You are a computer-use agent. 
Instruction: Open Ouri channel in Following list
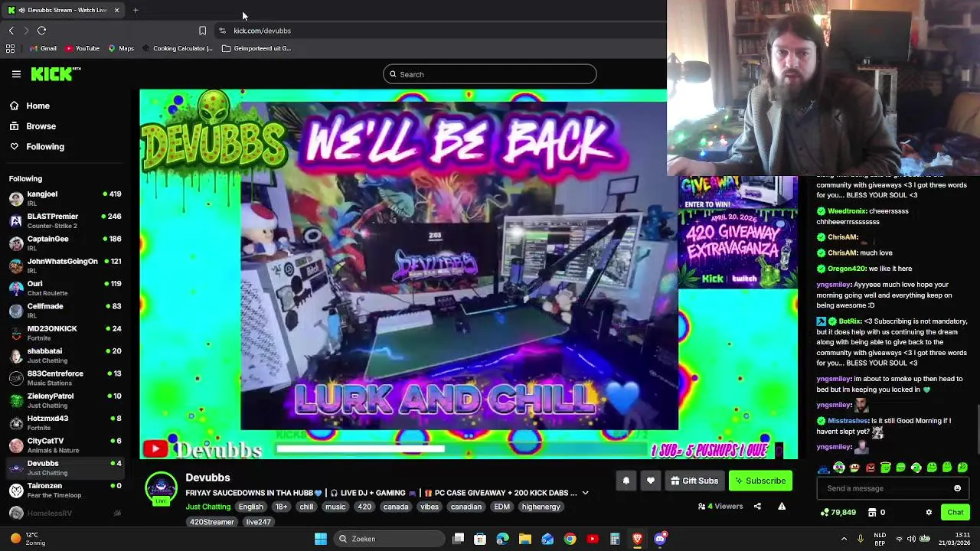(x=66, y=288)
